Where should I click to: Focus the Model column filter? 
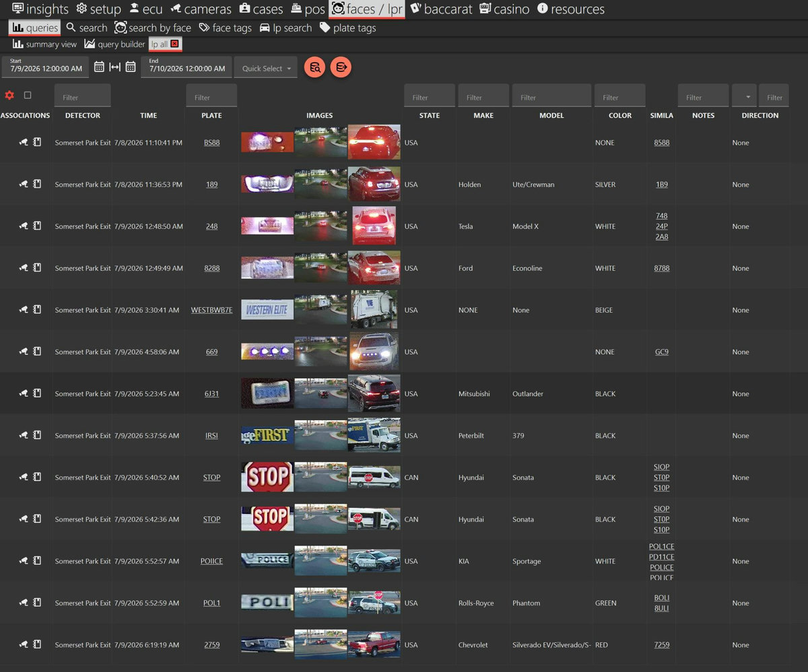tap(551, 97)
